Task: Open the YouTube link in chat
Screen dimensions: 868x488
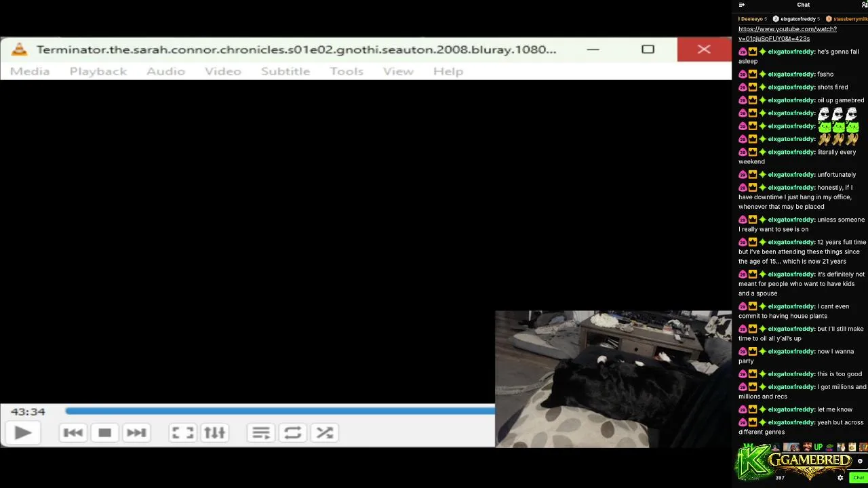Action: 787,34
